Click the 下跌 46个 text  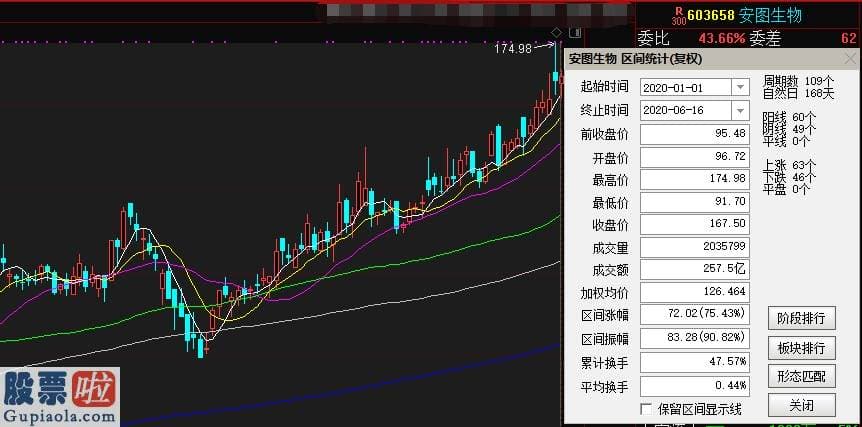[x=789, y=178]
